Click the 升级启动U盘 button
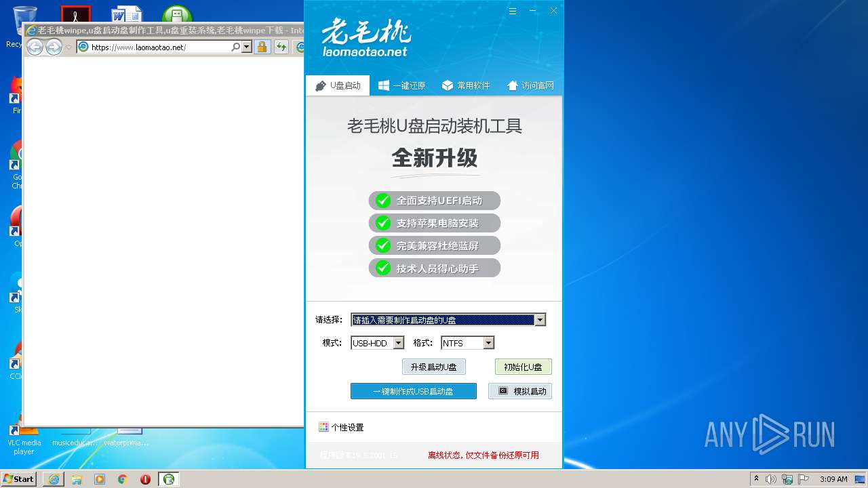 coord(434,367)
